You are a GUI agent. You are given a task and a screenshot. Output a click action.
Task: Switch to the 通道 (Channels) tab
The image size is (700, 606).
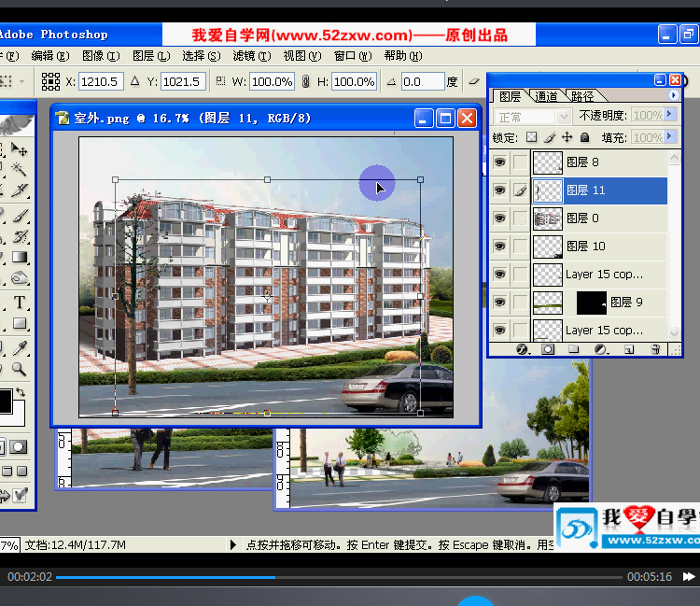pos(546,96)
